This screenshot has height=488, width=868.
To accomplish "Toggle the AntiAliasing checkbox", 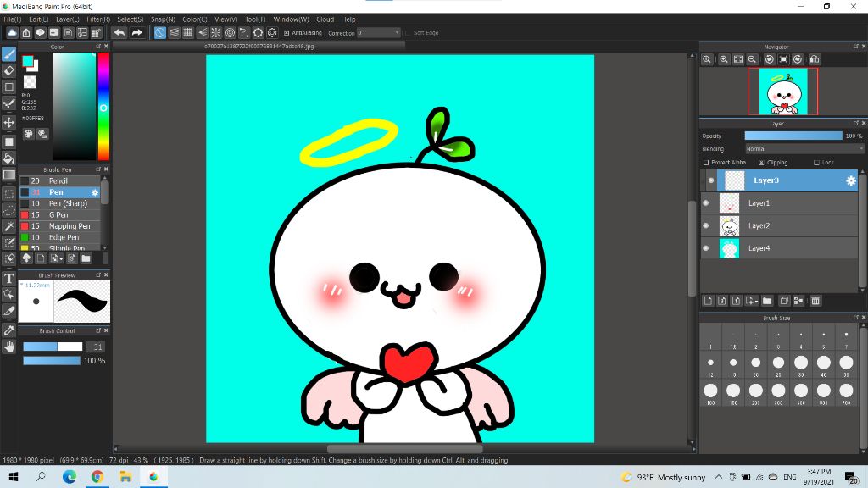I will pos(287,33).
